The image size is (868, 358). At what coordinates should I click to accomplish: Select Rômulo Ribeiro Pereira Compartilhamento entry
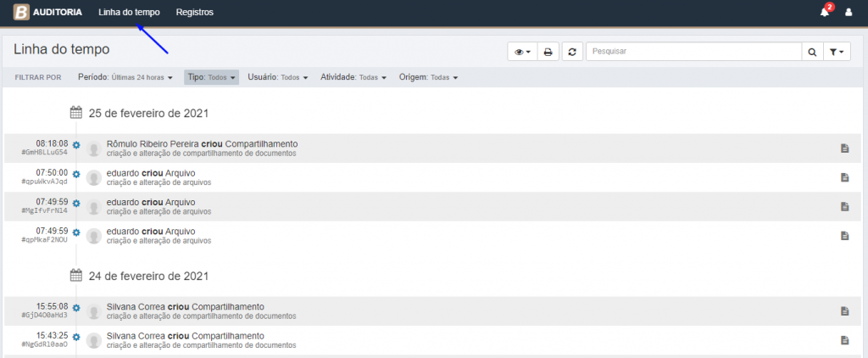[x=202, y=144]
